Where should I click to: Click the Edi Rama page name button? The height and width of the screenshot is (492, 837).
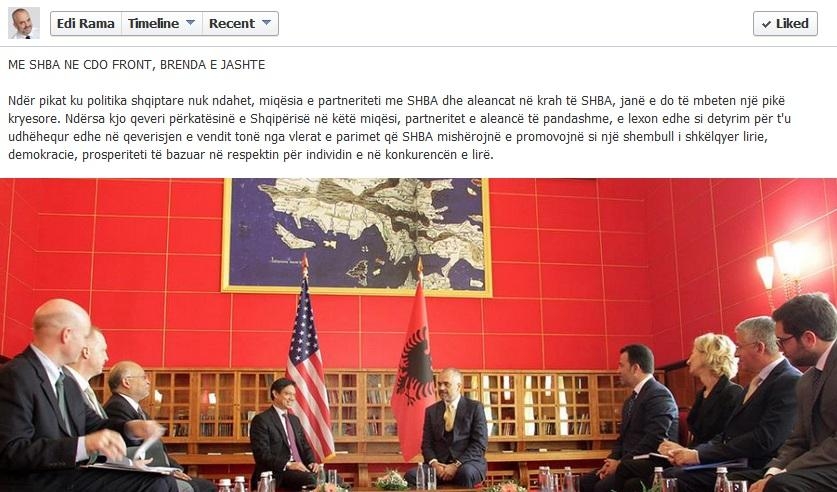[x=86, y=23]
